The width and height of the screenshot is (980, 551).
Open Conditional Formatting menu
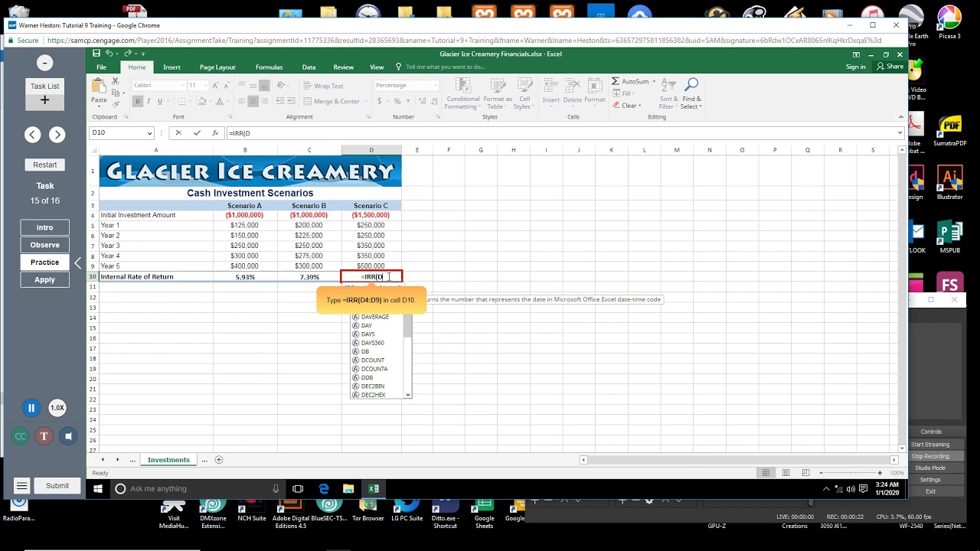462,93
